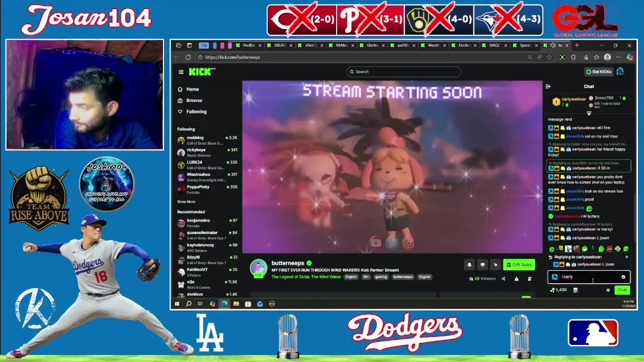Open a new browser tab
This screenshot has height=362, width=644.
pyautogui.click(x=577, y=45)
